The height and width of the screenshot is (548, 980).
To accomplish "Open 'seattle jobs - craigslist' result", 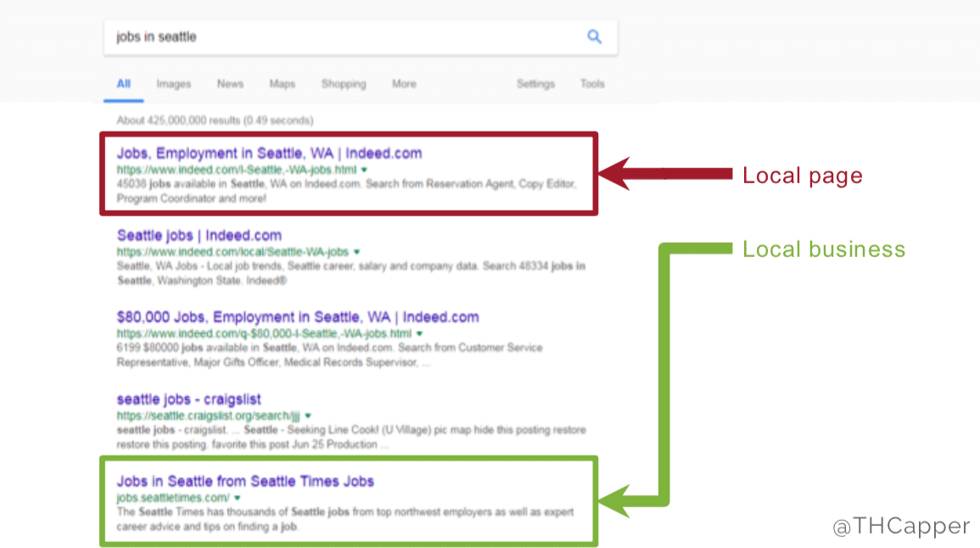I will pyautogui.click(x=189, y=399).
